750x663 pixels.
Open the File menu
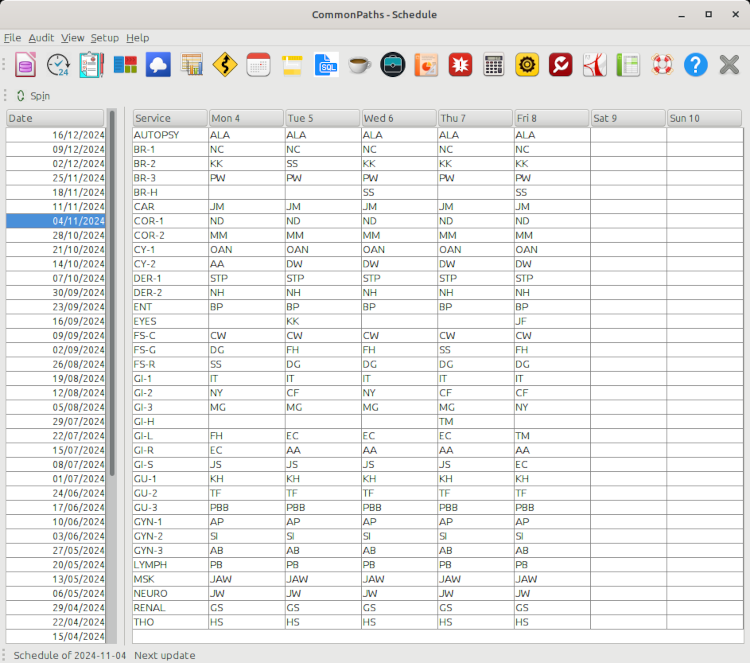[x=12, y=38]
